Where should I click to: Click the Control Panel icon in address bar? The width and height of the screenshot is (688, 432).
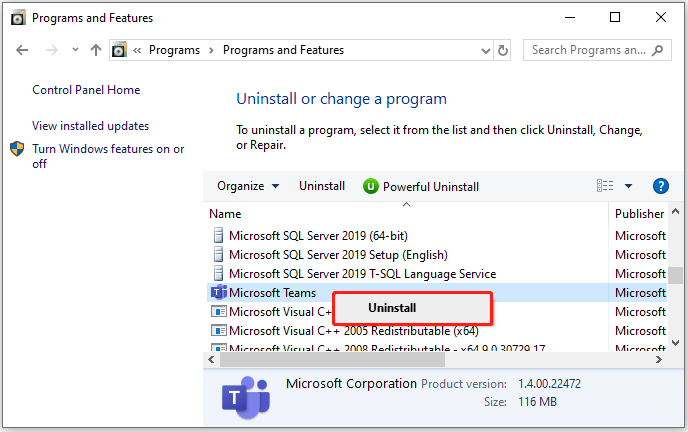119,50
